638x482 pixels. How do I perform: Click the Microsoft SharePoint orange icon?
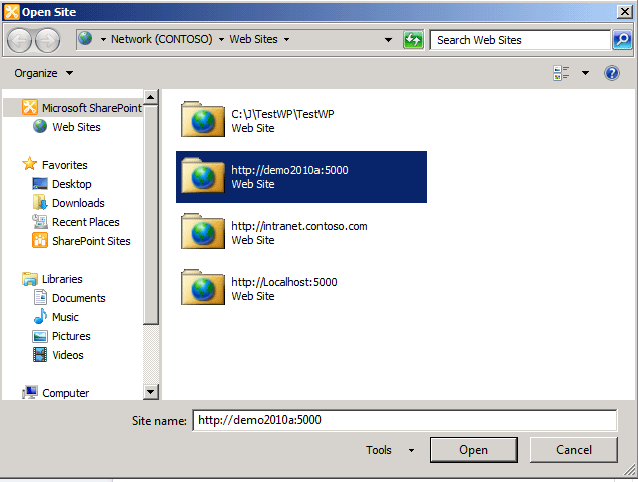coord(30,107)
